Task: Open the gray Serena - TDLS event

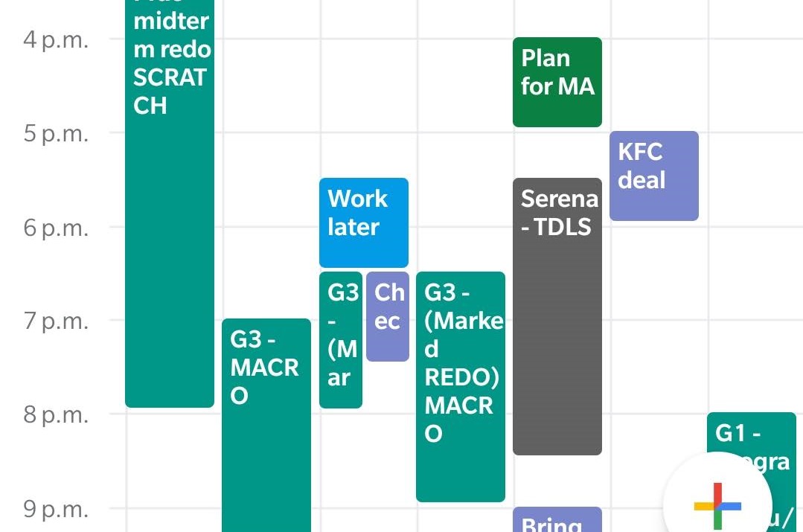Action: tap(557, 316)
